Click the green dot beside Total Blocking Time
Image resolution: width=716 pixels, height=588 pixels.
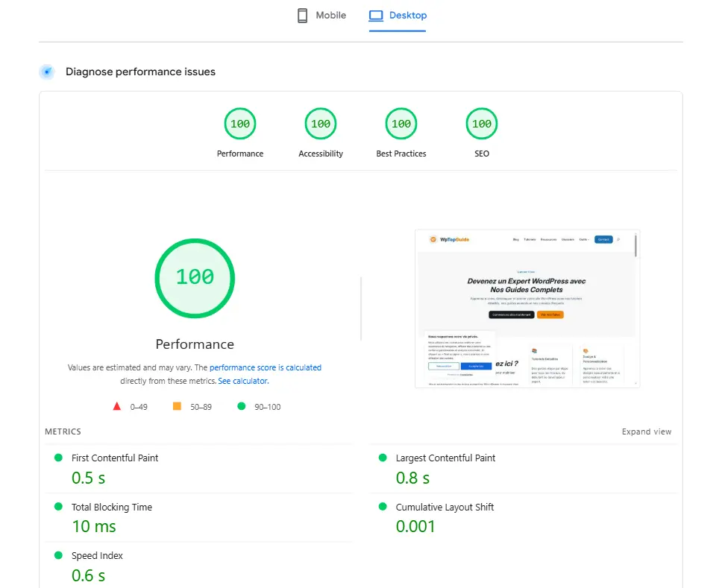tap(58, 506)
